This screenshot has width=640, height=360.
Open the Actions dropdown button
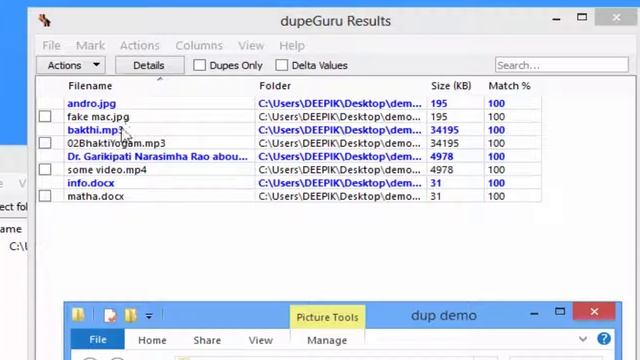tap(71, 65)
